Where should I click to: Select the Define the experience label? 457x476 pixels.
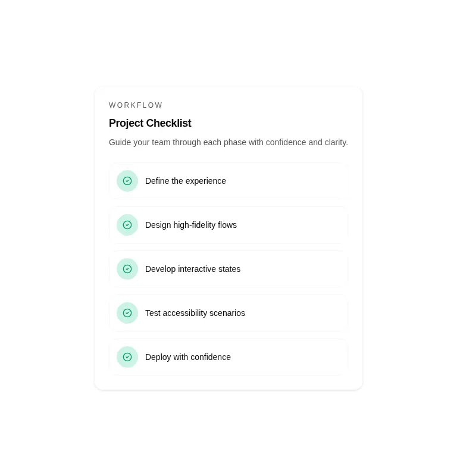click(x=186, y=181)
